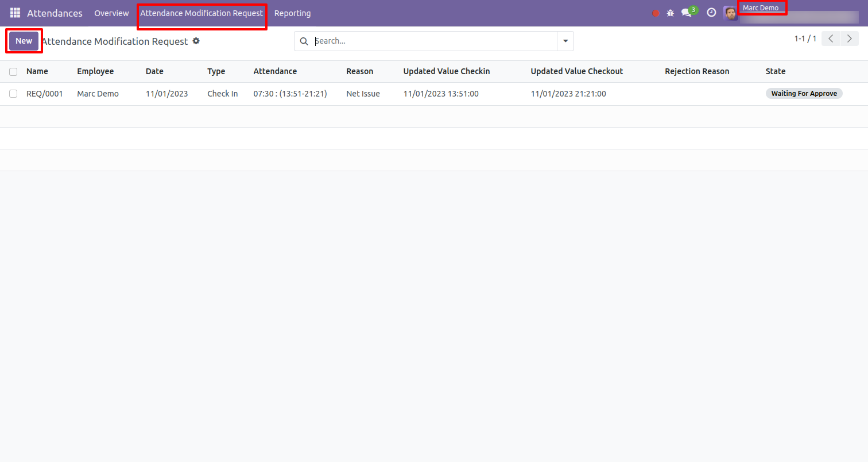
Task: Click the 1-1 / 1 pager counter
Action: tap(805, 39)
